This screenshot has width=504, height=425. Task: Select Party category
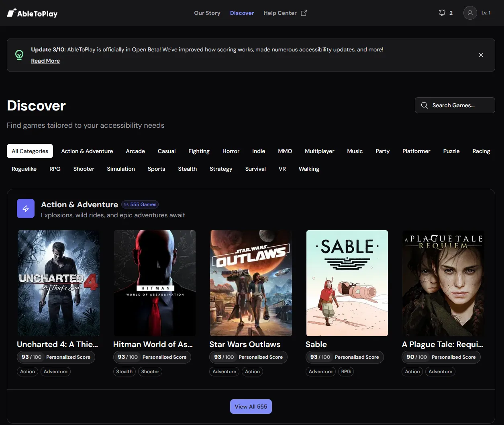tap(383, 151)
